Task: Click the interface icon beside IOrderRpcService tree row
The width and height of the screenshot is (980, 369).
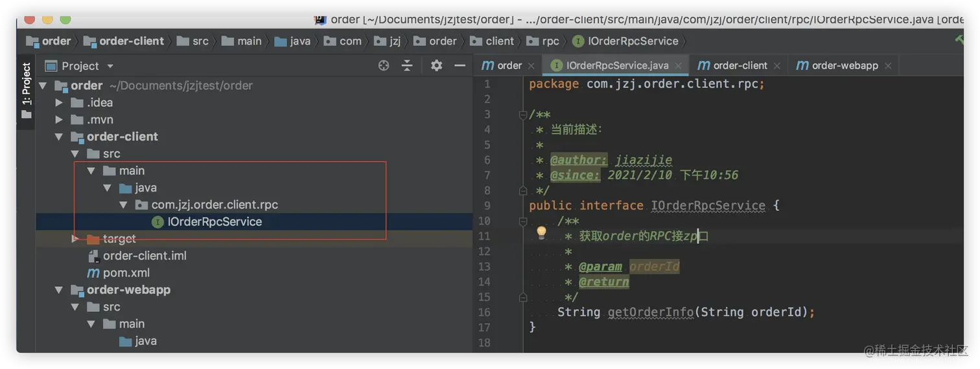Action: tap(157, 222)
